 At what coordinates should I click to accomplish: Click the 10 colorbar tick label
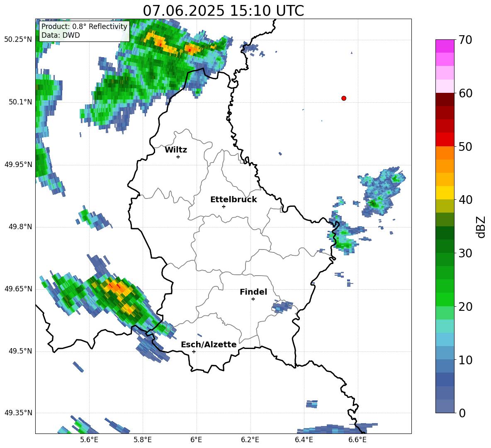[x=465, y=360]
